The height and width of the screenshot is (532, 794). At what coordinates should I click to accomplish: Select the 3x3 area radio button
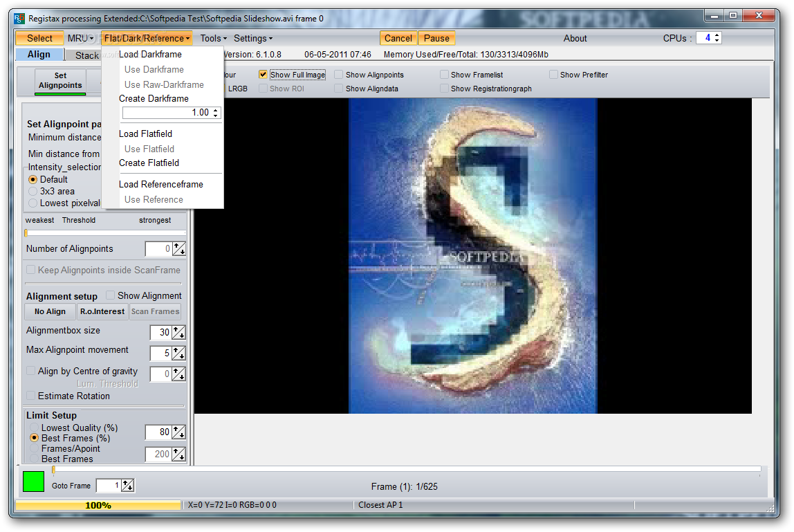[x=33, y=191]
